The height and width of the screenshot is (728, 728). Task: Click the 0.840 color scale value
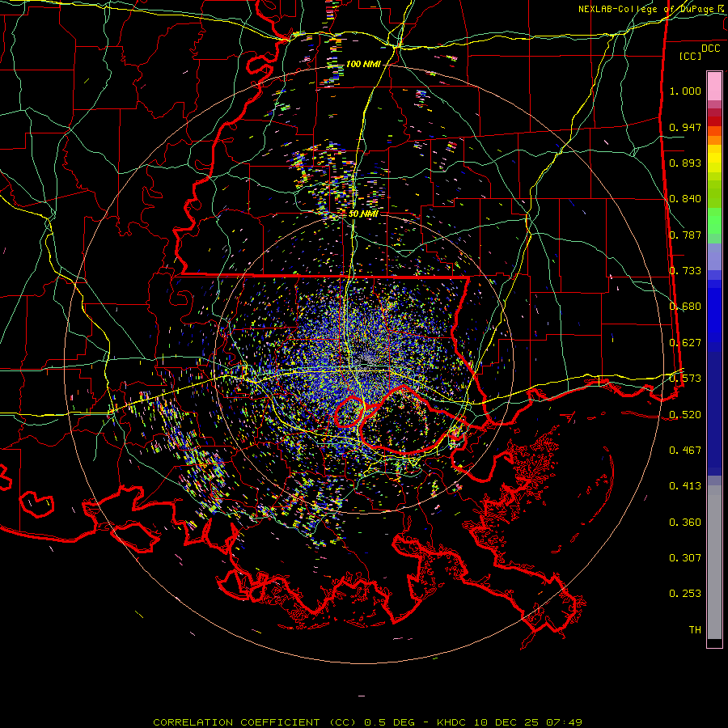pos(685,199)
